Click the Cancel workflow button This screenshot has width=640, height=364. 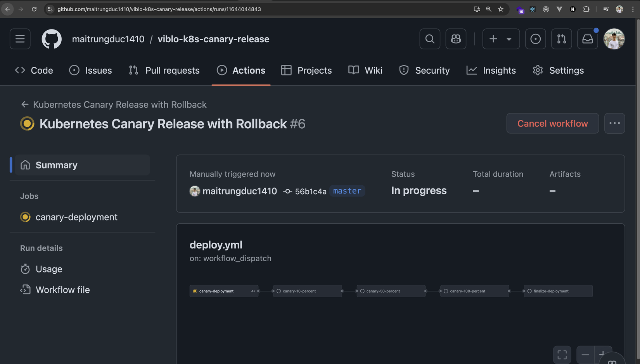[552, 123]
